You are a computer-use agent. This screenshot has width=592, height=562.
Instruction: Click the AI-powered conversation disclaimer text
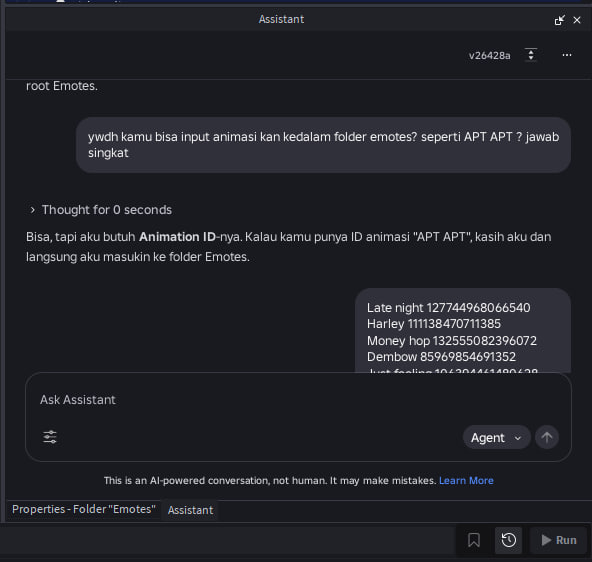[270, 480]
